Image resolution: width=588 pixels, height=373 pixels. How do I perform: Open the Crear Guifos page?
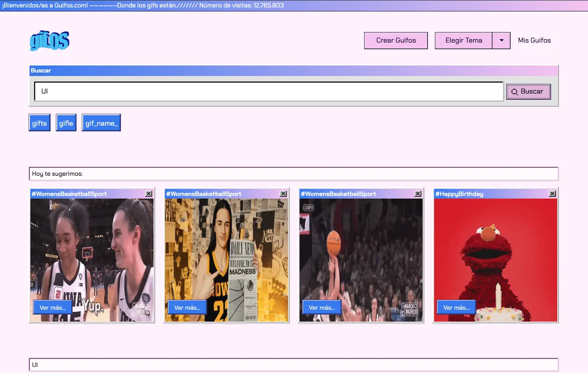[396, 40]
